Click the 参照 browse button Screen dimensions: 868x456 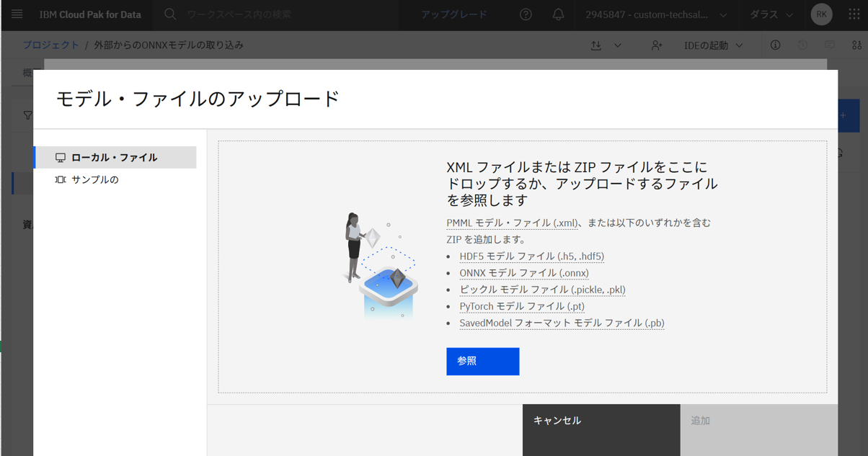483,362
